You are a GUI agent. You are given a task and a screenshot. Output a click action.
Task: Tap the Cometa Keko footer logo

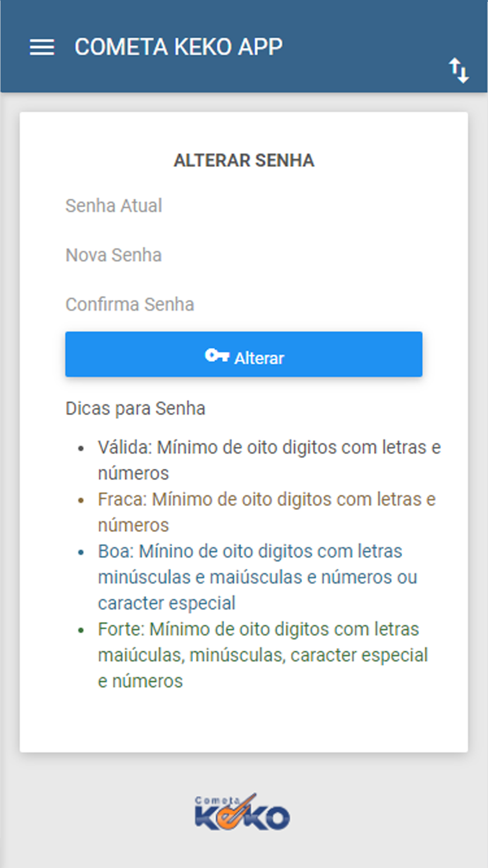[243, 811]
